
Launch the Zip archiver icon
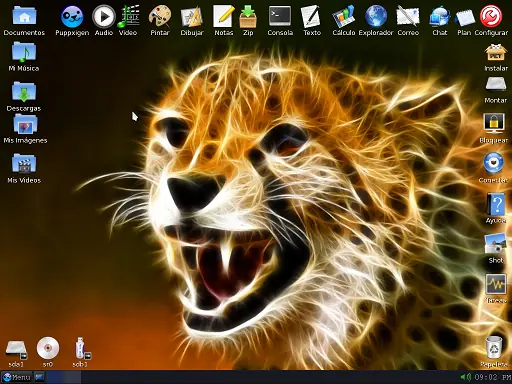pyautogui.click(x=248, y=17)
